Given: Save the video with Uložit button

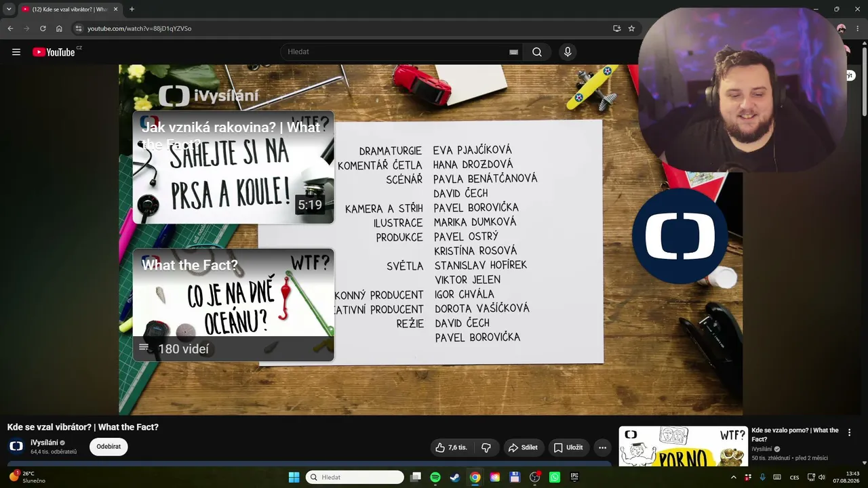Looking at the screenshot, I should (x=568, y=447).
